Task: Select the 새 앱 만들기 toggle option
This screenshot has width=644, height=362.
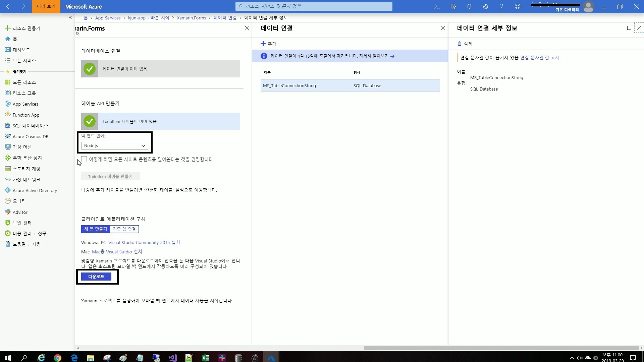Action: point(96,229)
